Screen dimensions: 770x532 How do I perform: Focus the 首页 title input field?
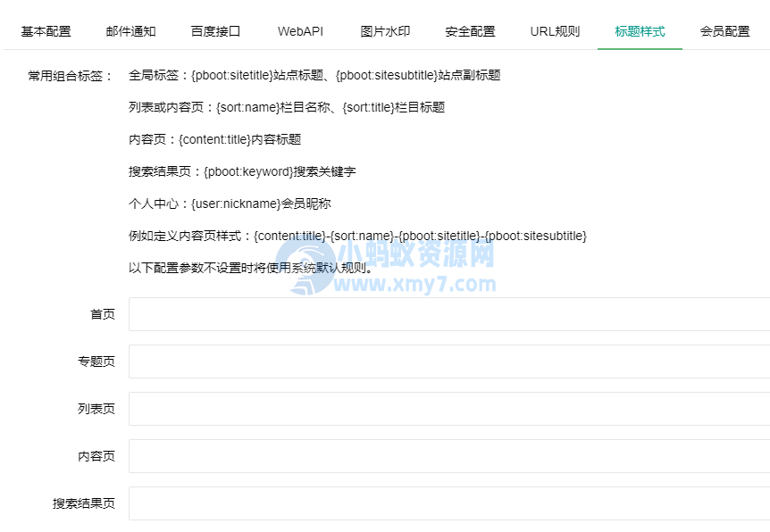(449, 314)
